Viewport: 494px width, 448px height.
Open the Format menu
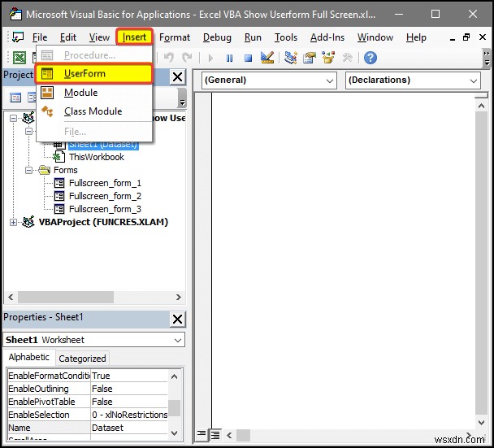click(x=175, y=37)
